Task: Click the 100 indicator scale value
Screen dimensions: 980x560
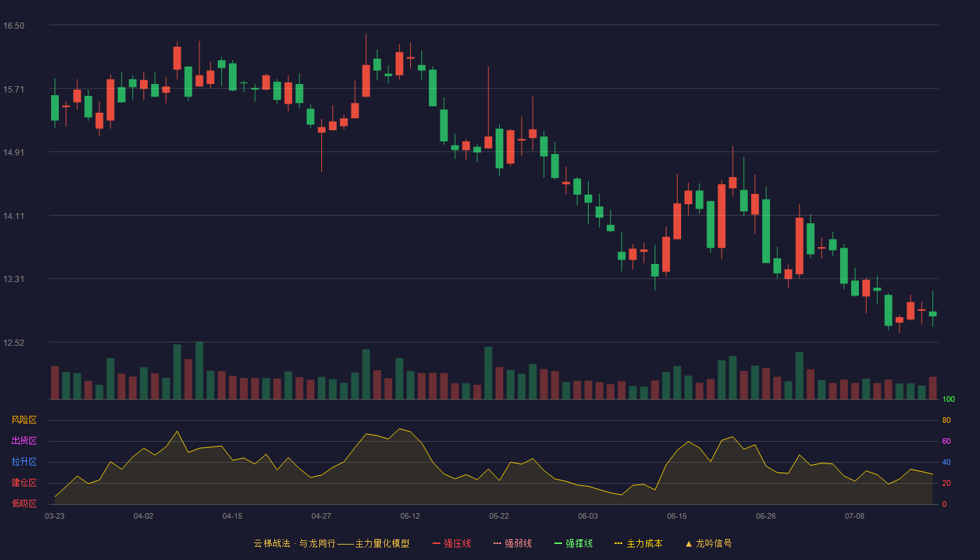Action: click(948, 400)
